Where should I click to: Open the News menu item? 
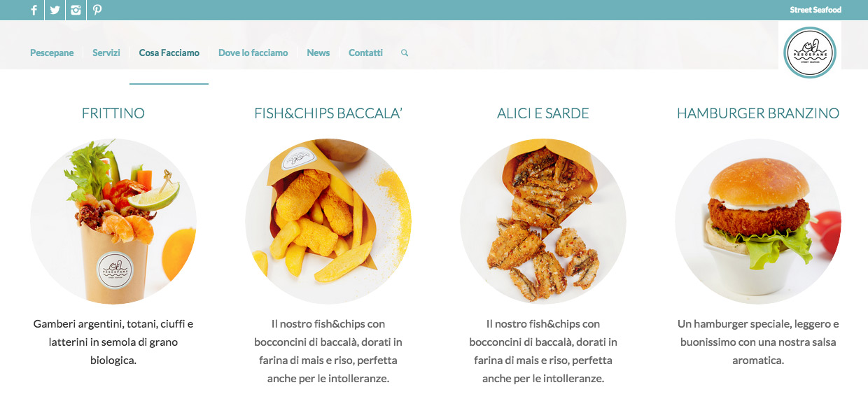(318, 52)
